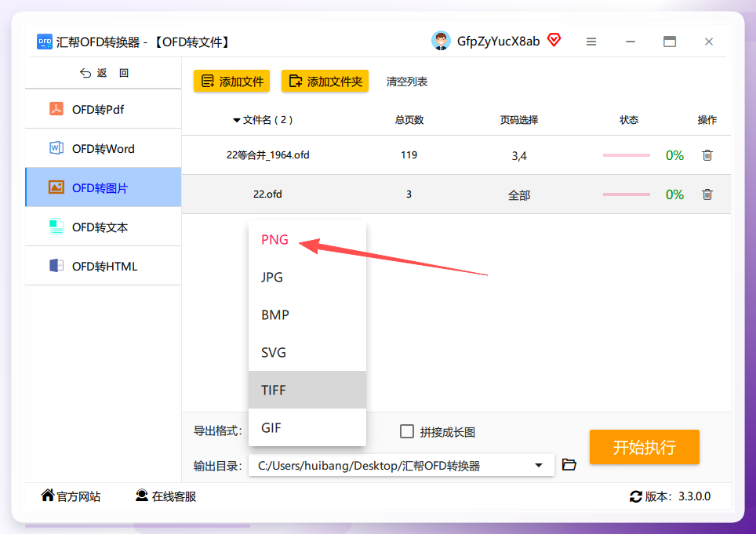Delete 22等合并_1964.ofd with trash icon
The image size is (756, 534).
[x=707, y=155]
